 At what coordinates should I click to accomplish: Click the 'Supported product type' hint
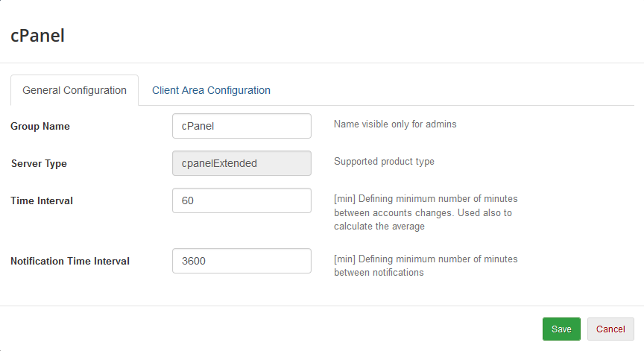click(x=384, y=162)
